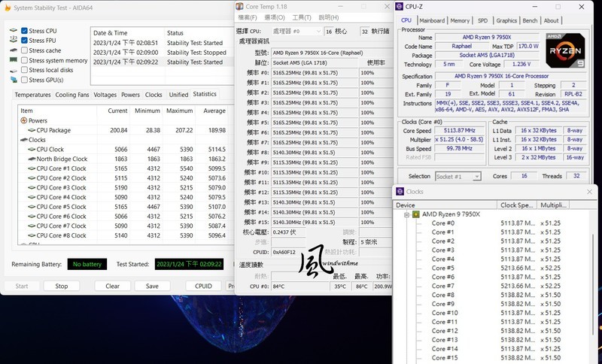Viewport: 602px width, 364px height.
Task: Click the Clocks window title icon
Action: pos(400,191)
